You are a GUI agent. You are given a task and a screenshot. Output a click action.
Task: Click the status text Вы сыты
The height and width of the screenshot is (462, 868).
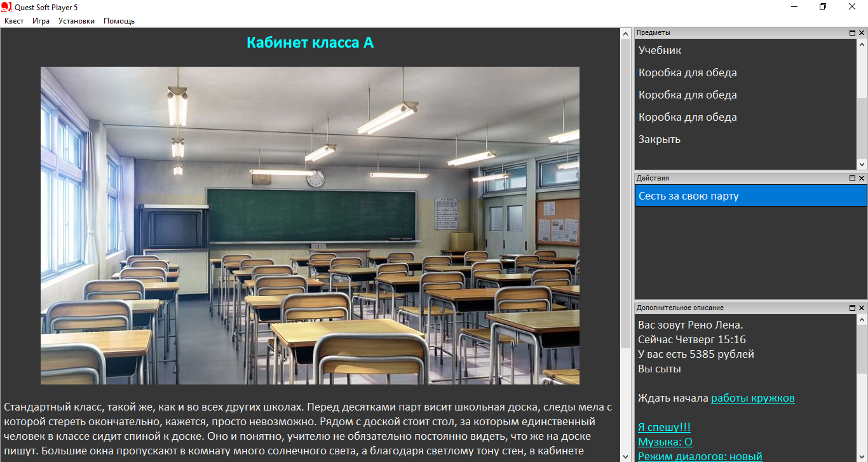point(660,369)
